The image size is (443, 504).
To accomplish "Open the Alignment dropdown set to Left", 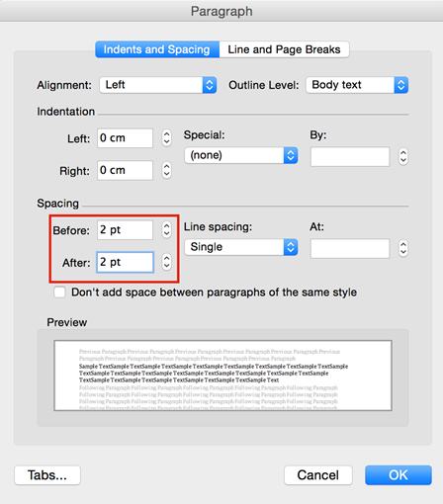I will coord(158,85).
